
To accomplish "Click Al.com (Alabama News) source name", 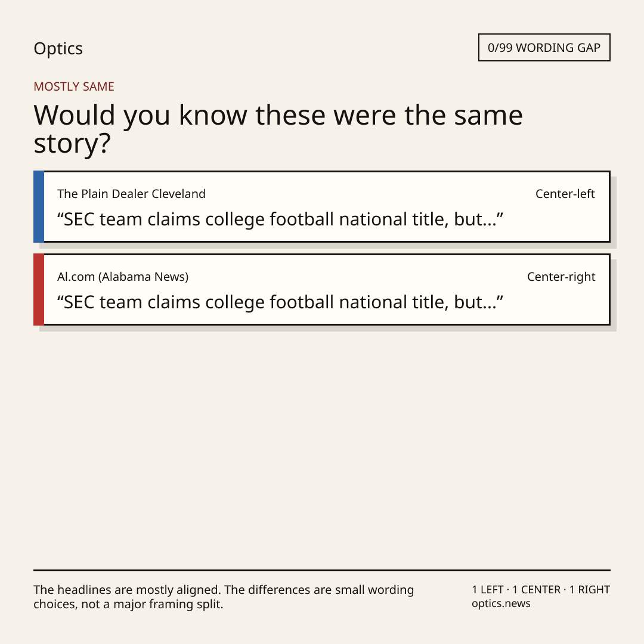I will click(123, 277).
